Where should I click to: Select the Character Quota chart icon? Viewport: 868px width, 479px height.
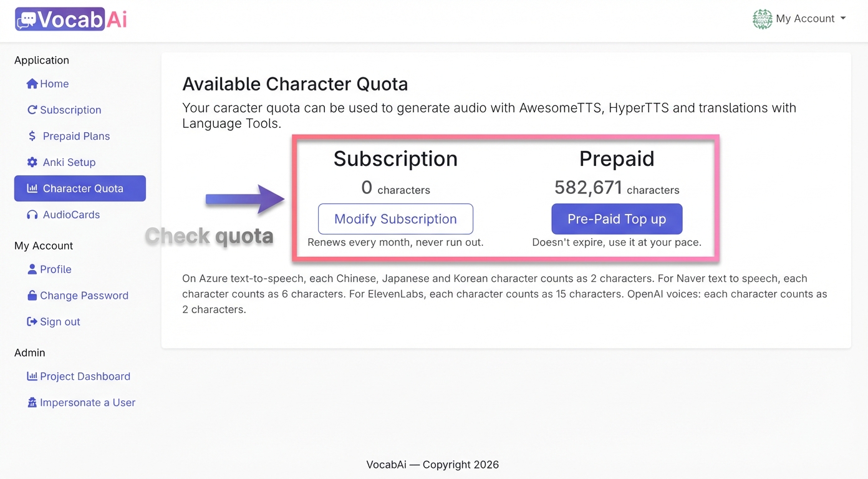click(32, 188)
